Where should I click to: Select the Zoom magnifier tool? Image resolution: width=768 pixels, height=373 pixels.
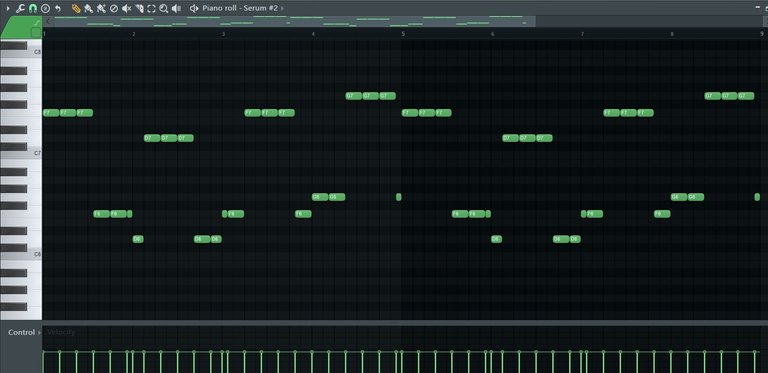click(x=164, y=8)
